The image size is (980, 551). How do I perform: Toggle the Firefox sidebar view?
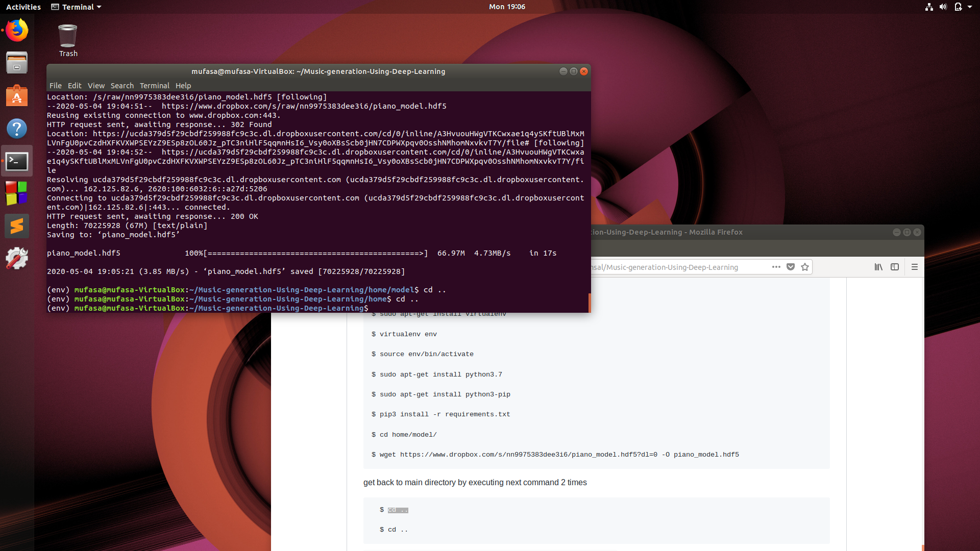[895, 267]
